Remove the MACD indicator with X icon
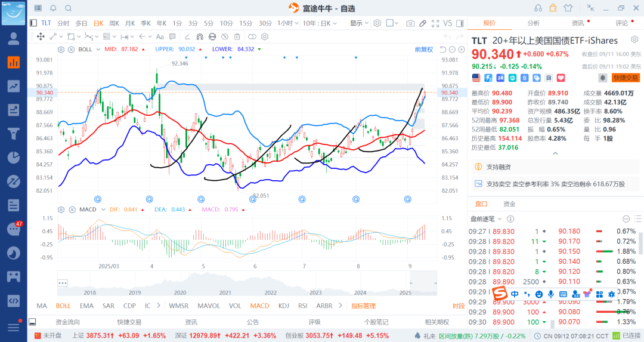The image size is (644, 342). [72, 209]
